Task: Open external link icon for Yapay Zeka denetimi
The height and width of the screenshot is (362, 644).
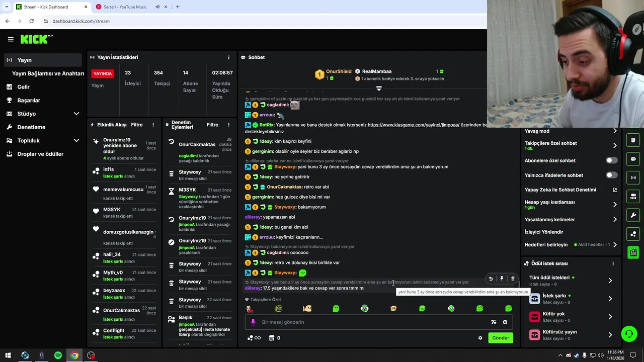Action: 615,190
